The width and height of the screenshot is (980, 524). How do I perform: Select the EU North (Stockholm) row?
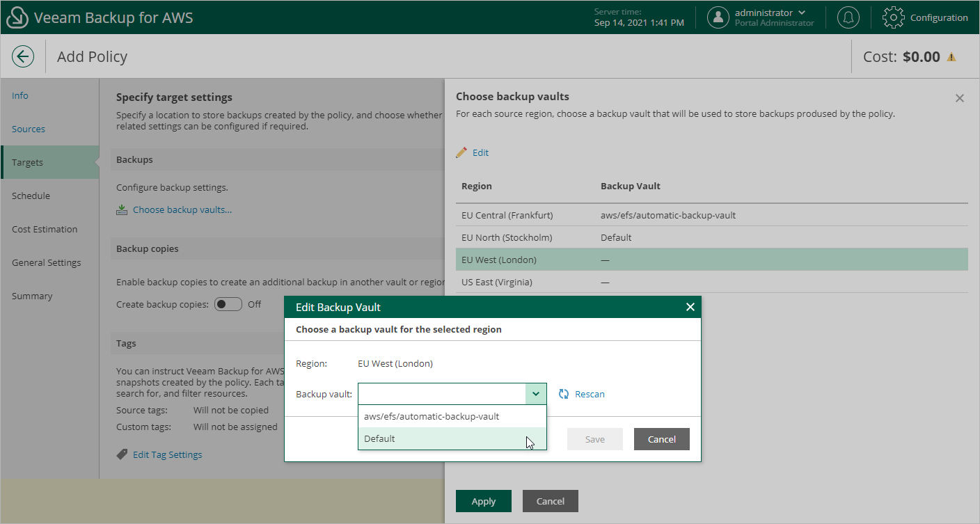coord(712,237)
